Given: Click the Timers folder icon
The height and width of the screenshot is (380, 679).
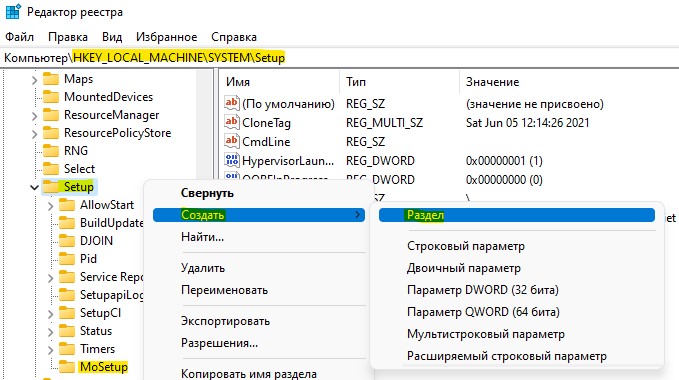Looking at the screenshot, I should [x=67, y=349].
